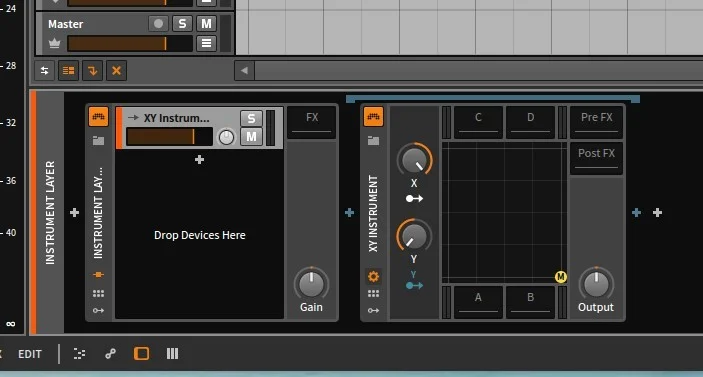Click the Master track crown icon

coord(54,43)
